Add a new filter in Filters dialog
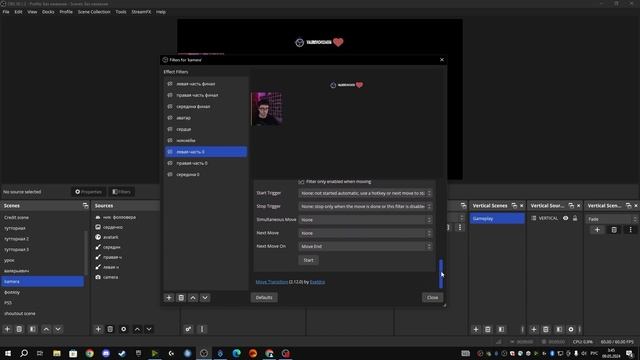640x360 pixels. tap(169, 298)
